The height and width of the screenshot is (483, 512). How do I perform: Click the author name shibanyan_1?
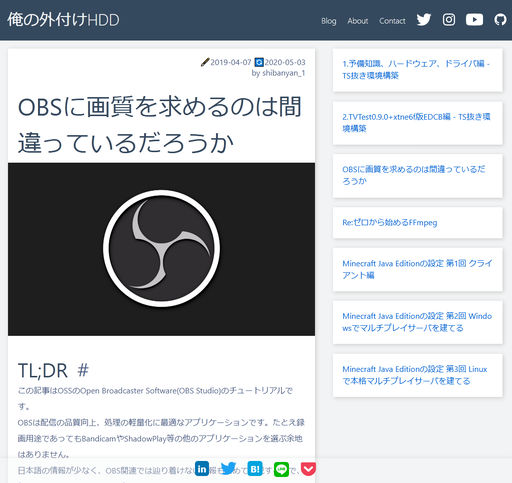coord(283,73)
